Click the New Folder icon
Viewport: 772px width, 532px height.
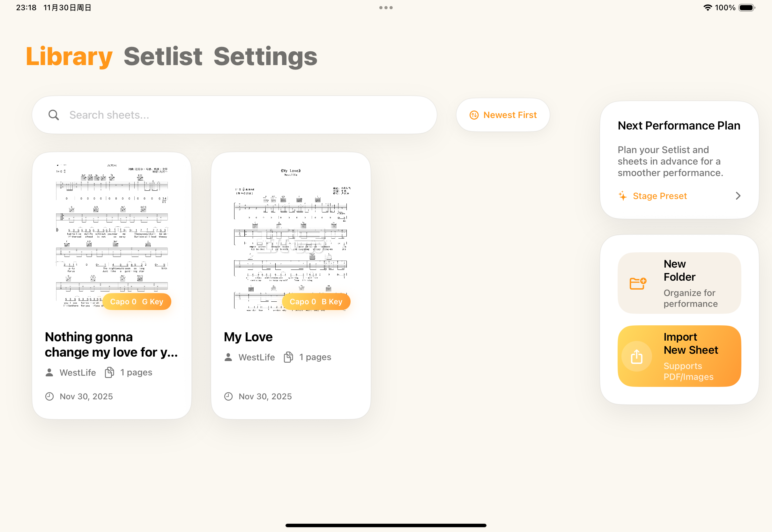[638, 283]
